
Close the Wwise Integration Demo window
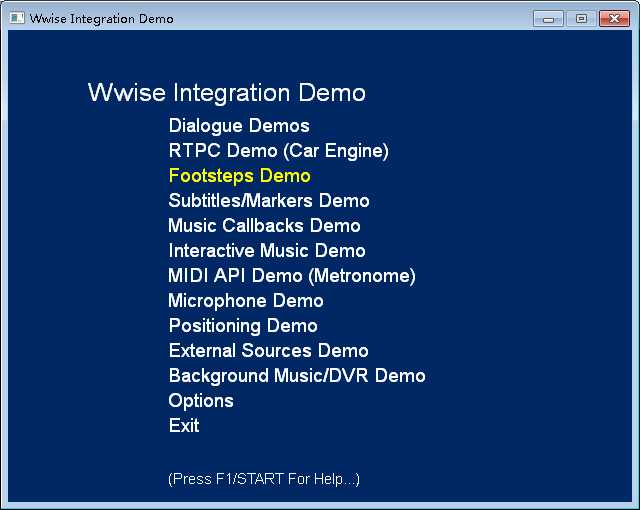tap(614, 19)
